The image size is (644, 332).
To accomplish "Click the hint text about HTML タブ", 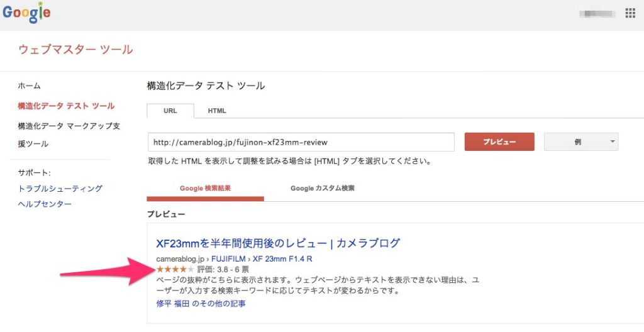I will tap(289, 162).
